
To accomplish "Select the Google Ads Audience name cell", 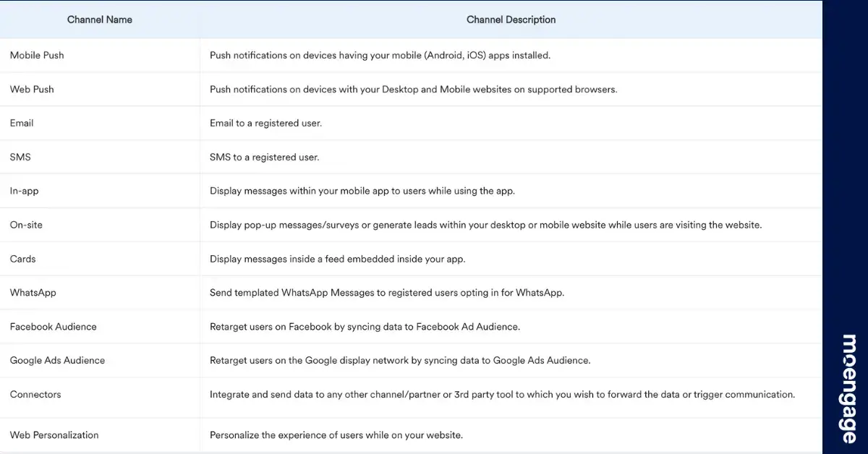I will (x=100, y=360).
